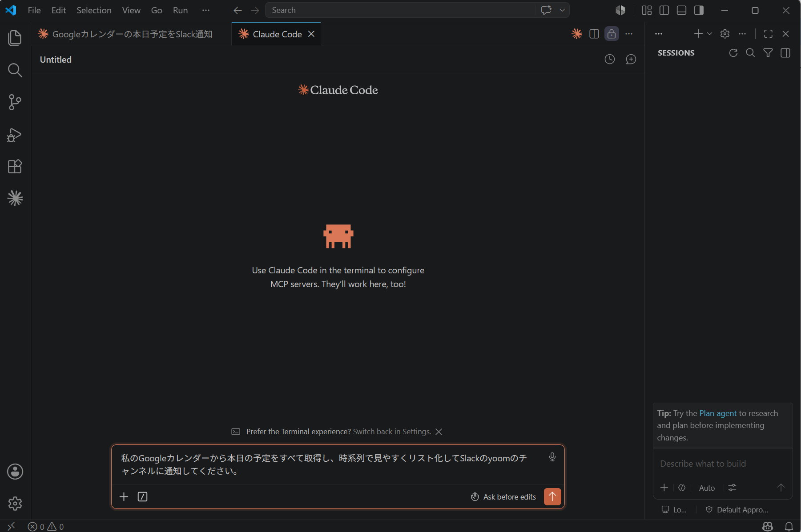Open the File menu
Image resolution: width=801 pixels, height=532 pixels.
(x=34, y=10)
